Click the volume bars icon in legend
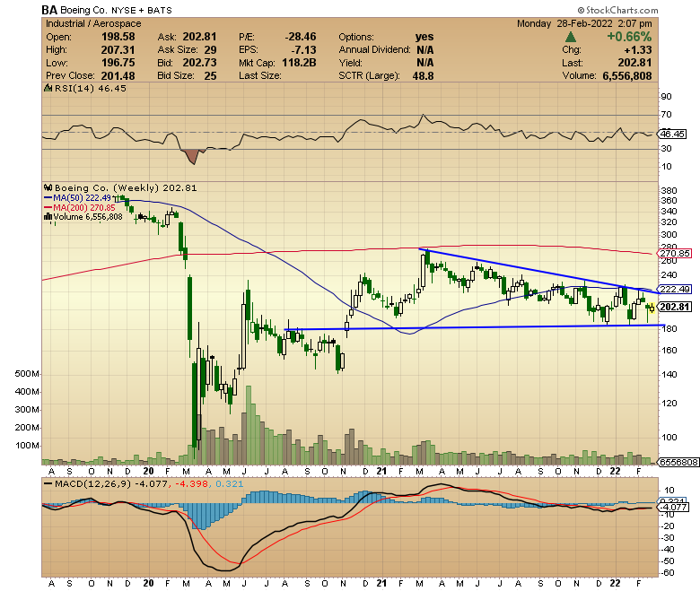Screen dimensions: 700x591 [x=48, y=217]
